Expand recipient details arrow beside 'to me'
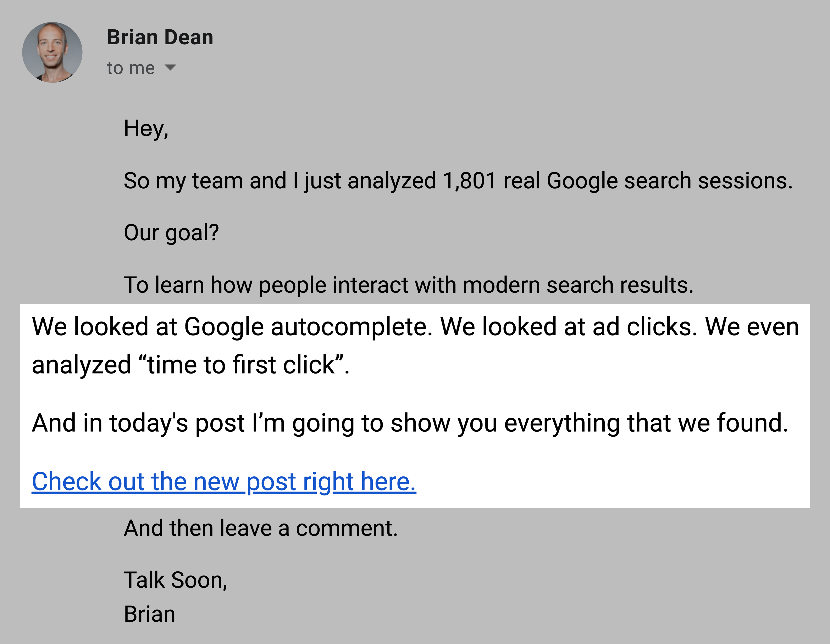The height and width of the screenshot is (644, 830). 170,68
